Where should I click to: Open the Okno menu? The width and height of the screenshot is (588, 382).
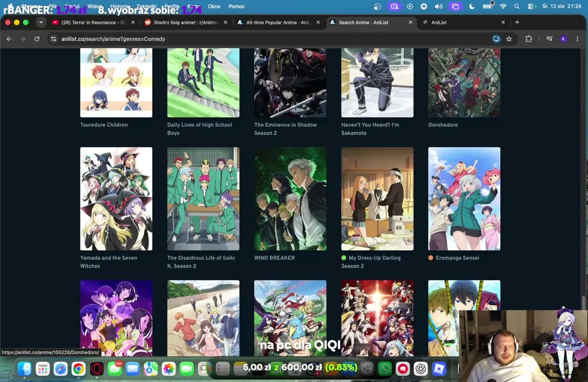(x=214, y=6)
